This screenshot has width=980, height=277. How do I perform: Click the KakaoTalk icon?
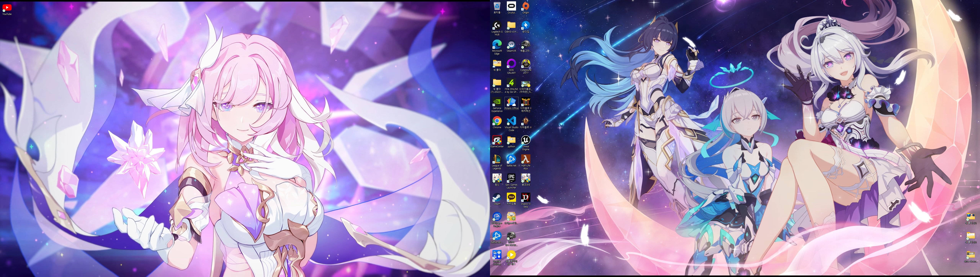tap(511, 198)
